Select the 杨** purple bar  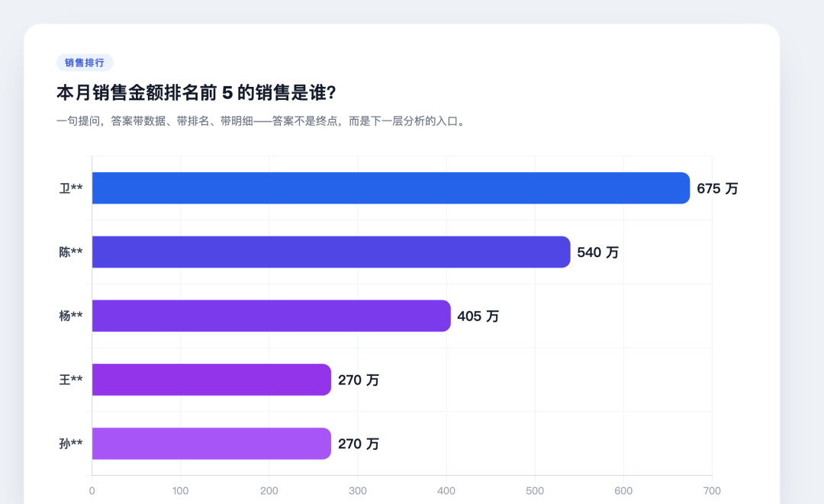(271, 316)
